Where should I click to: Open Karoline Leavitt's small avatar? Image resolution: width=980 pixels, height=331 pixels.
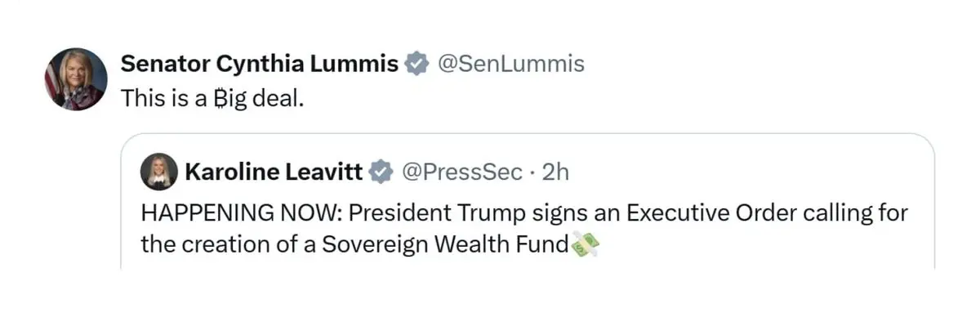(158, 172)
